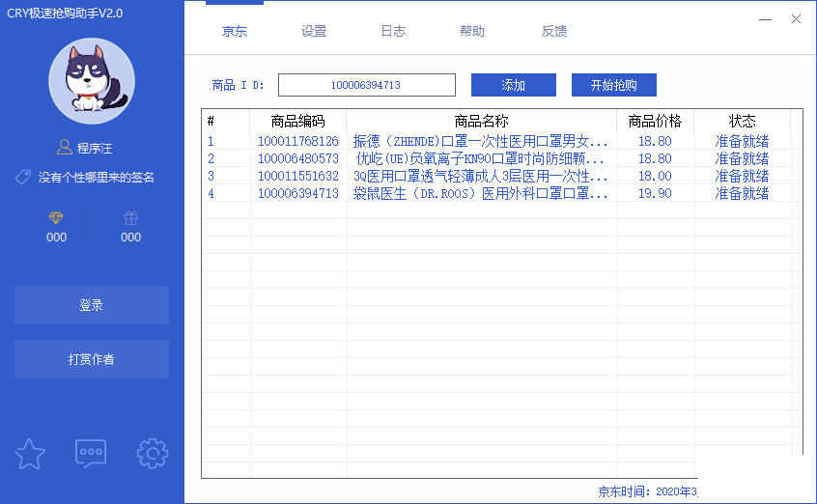Viewport: 817px width, 504px height.
Task: Click the star favorites icon
Action: [x=30, y=454]
